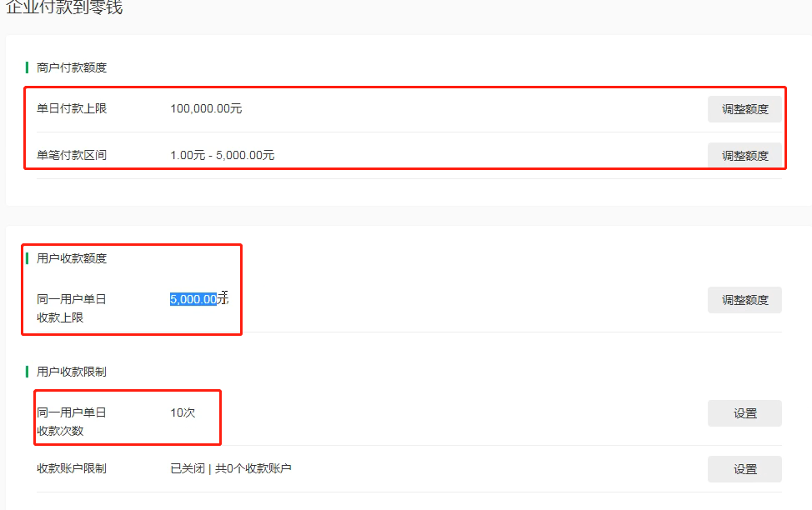
Task: Click the 同一用户单日 收款次数 label
Action: click(72, 422)
